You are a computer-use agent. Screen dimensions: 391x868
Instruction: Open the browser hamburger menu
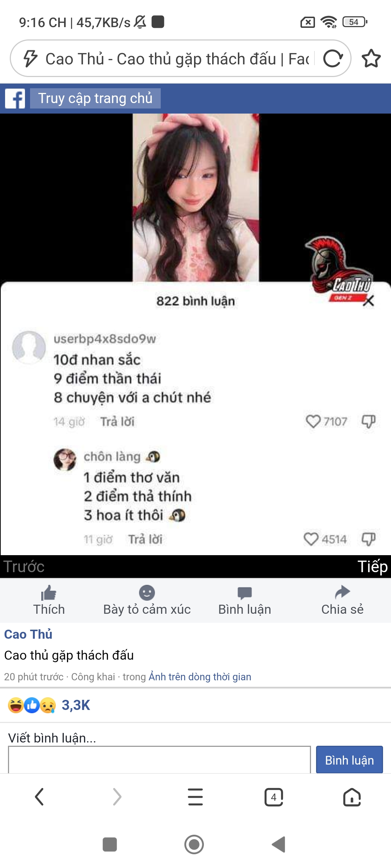[195, 797]
